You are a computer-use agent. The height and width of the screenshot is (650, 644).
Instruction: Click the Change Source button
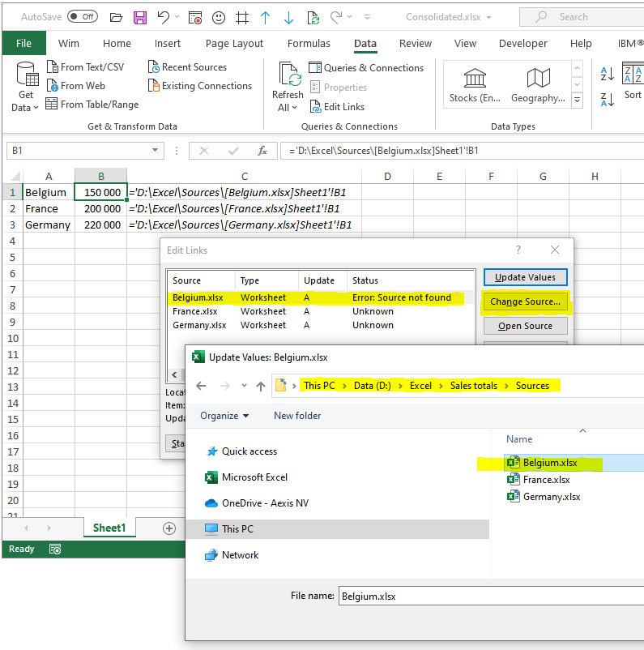tap(526, 301)
